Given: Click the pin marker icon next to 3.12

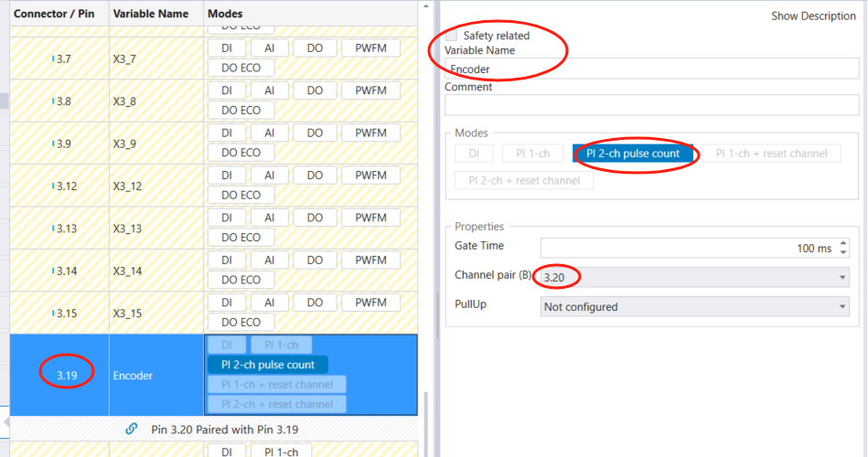Looking at the screenshot, I should pyautogui.click(x=52, y=186).
